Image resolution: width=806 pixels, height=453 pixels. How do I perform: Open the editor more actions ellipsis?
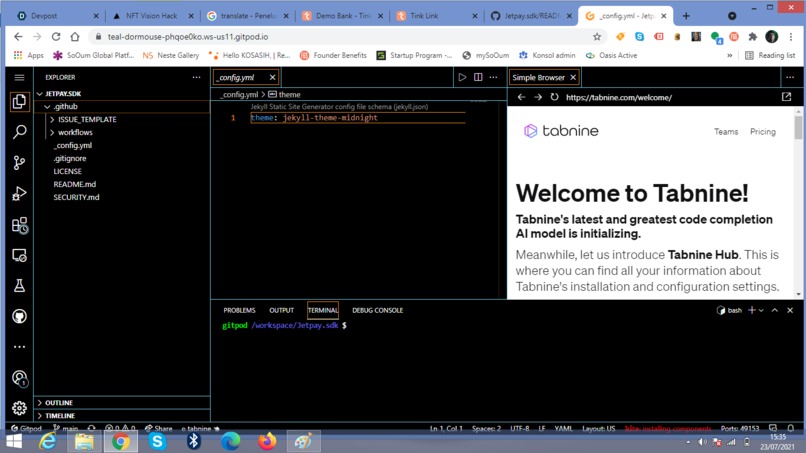(493, 77)
